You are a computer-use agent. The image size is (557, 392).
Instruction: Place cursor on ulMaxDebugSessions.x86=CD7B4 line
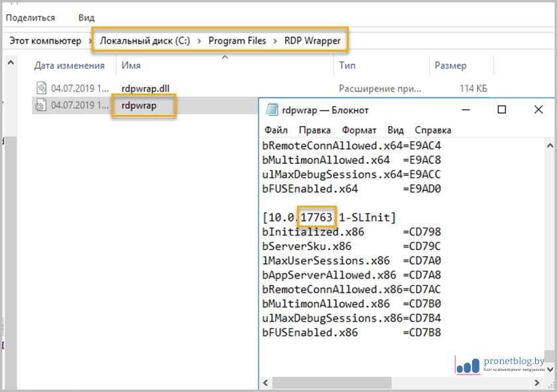tap(351, 318)
